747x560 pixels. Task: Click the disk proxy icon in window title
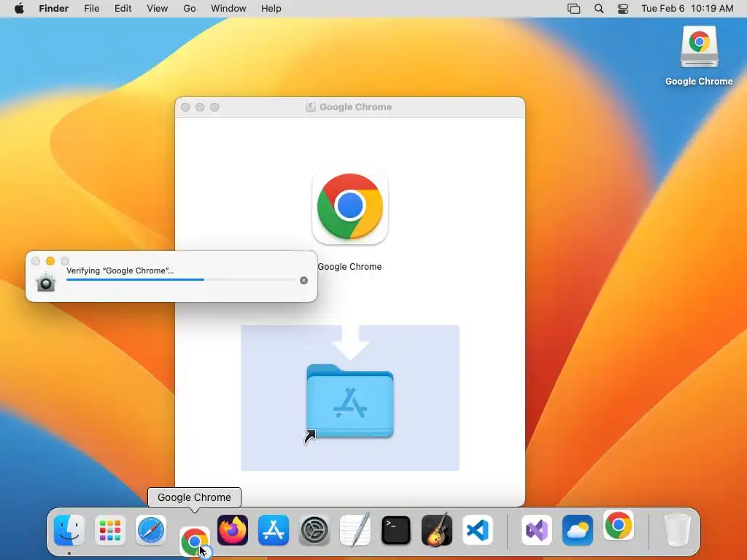pos(311,106)
